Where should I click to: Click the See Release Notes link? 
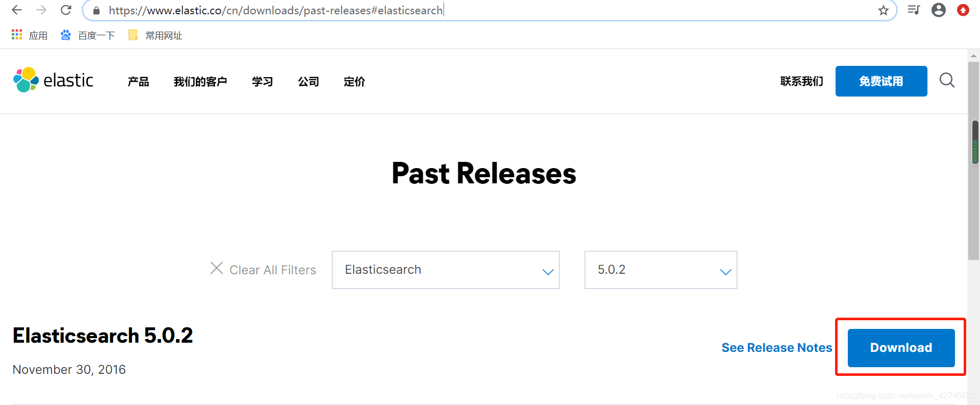[x=777, y=348]
